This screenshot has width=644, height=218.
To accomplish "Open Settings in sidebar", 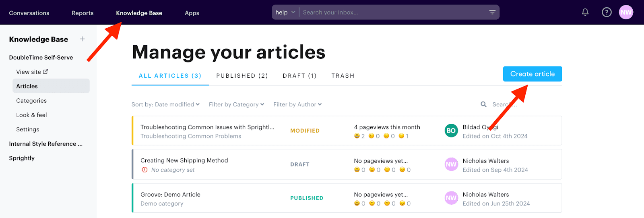I will 28,129.
